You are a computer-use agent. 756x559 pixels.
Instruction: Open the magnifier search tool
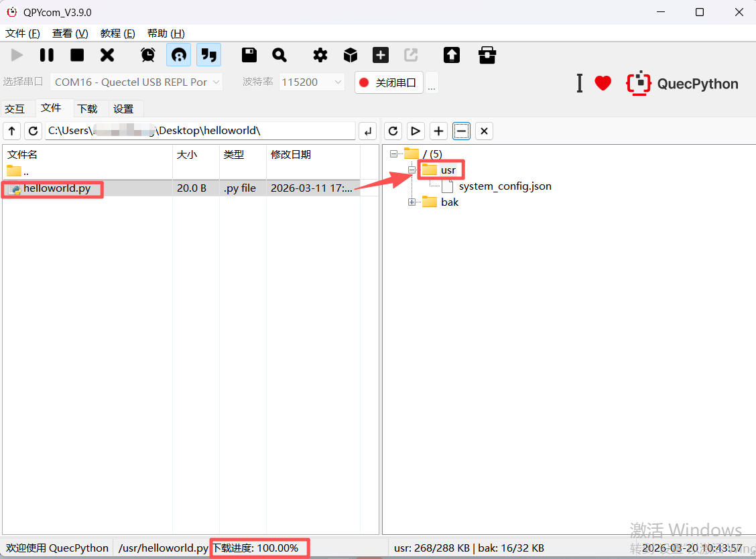point(279,55)
